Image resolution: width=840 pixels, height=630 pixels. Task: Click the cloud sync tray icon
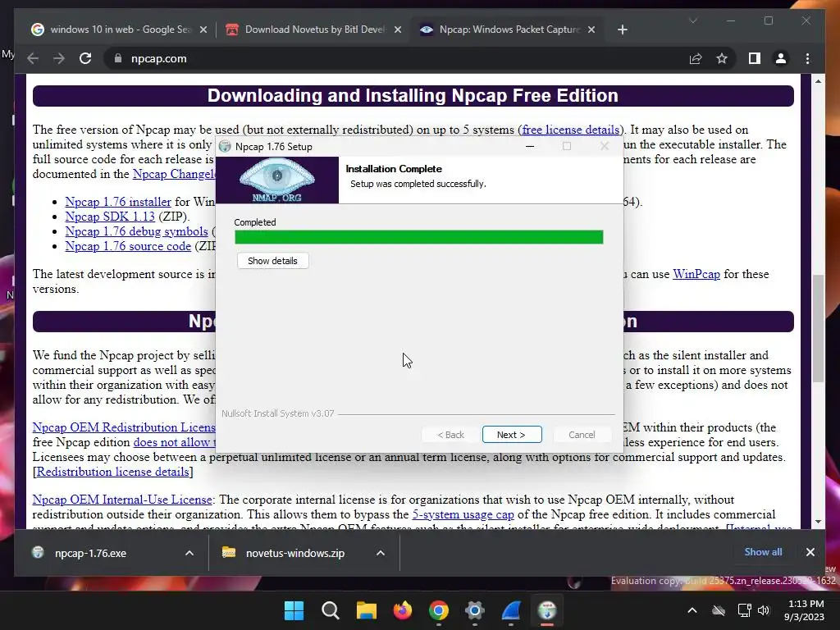pos(719,610)
